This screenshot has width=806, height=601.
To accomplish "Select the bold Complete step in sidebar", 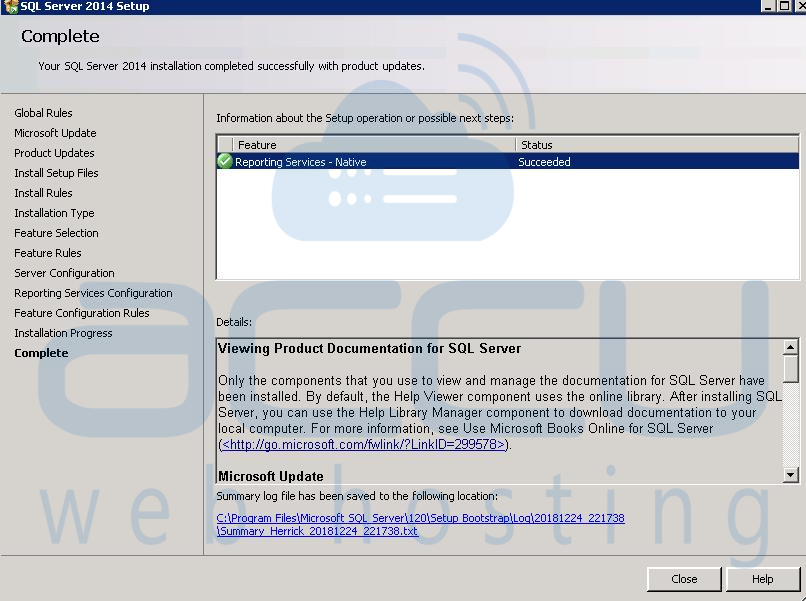I will (41, 353).
